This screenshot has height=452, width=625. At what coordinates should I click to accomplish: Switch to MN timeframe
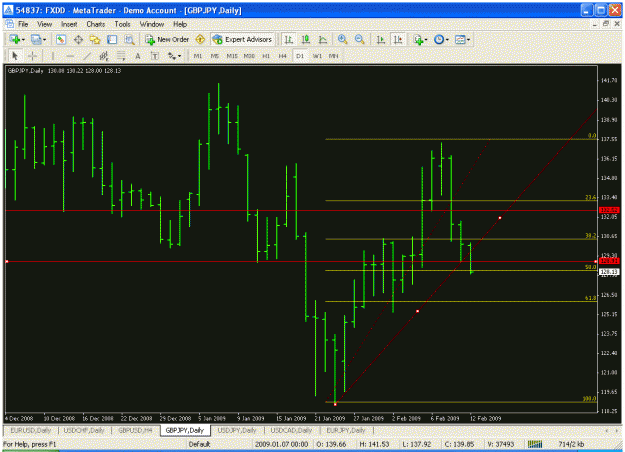point(334,56)
